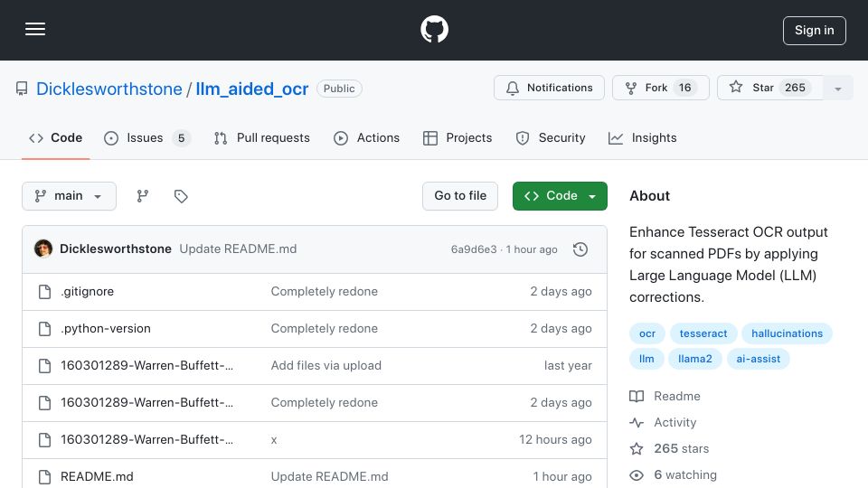Open the Dicklesworthstone commit author name
This screenshot has width=868, height=488.
click(x=116, y=249)
